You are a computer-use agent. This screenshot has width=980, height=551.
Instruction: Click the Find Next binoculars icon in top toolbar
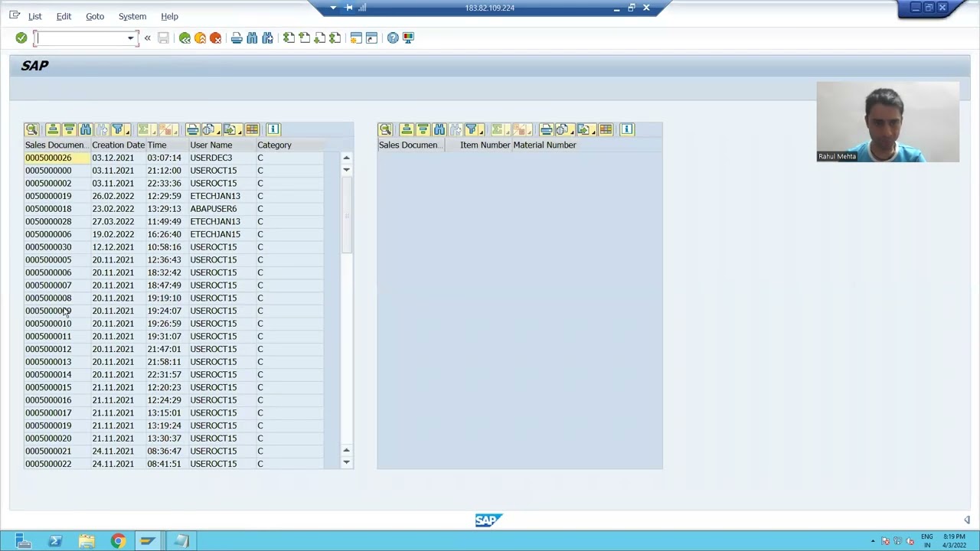(x=267, y=37)
